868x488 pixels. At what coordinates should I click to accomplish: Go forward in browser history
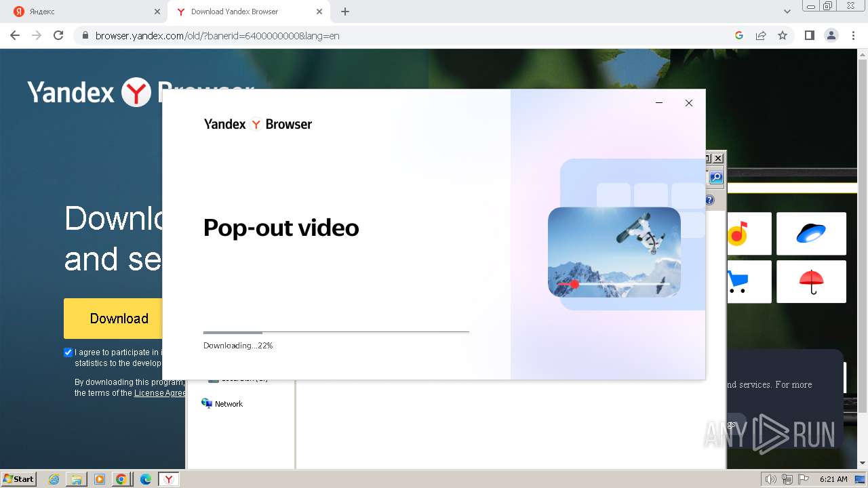coord(37,35)
